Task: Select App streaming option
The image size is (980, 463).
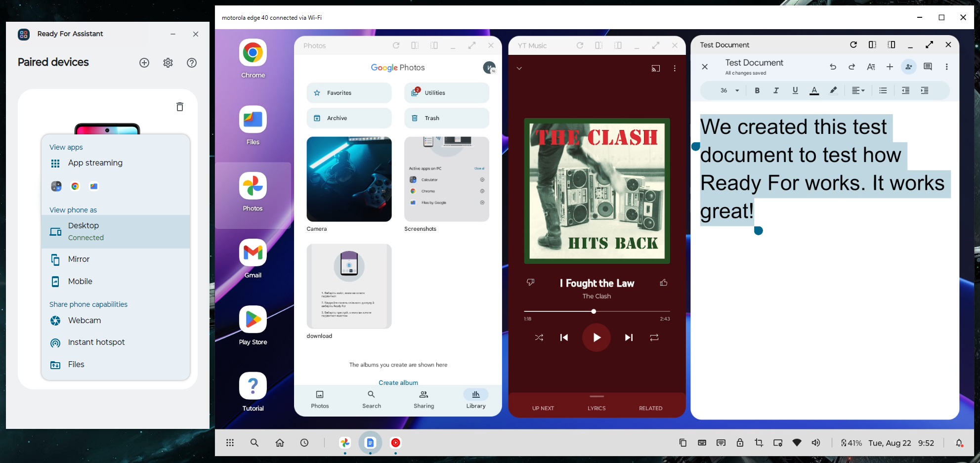Action: tap(116, 163)
